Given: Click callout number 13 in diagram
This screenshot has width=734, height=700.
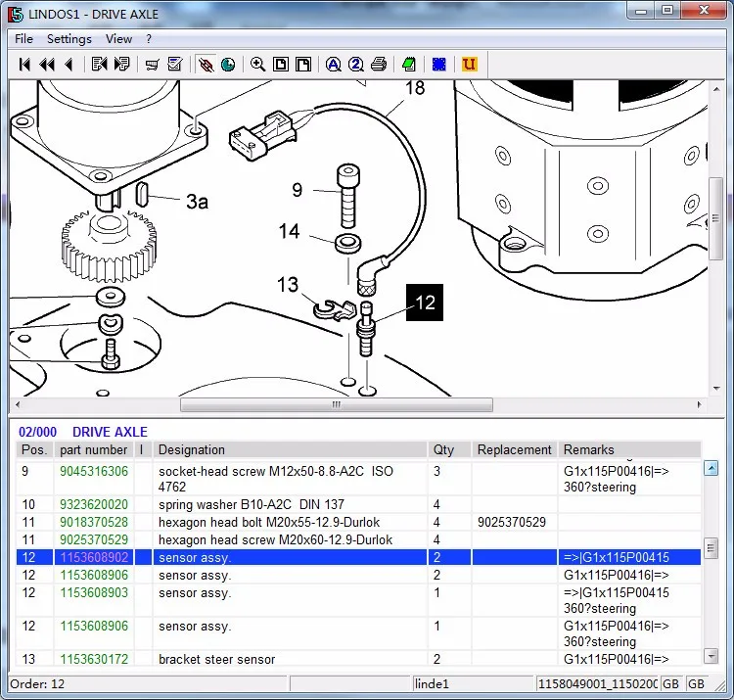Looking at the screenshot, I should coord(288,284).
